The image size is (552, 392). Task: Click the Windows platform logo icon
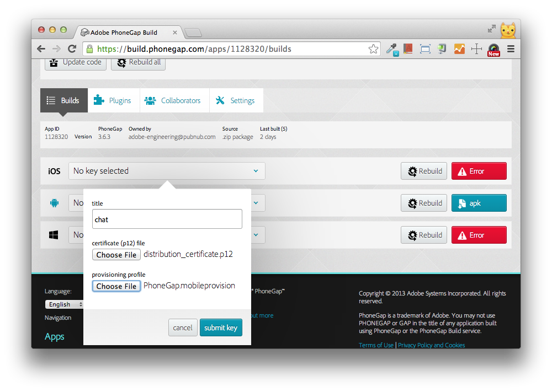(54, 235)
